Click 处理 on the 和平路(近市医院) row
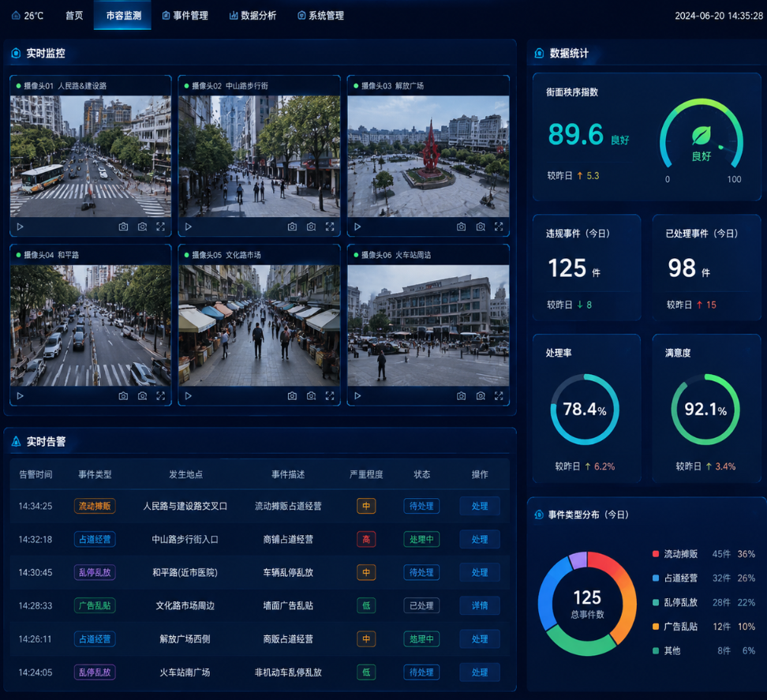Image resolution: width=767 pixels, height=700 pixels. [x=480, y=572]
